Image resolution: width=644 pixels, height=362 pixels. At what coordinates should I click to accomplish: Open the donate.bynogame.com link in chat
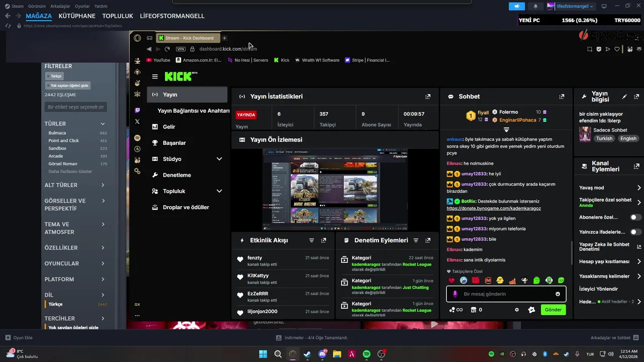tap(494, 208)
